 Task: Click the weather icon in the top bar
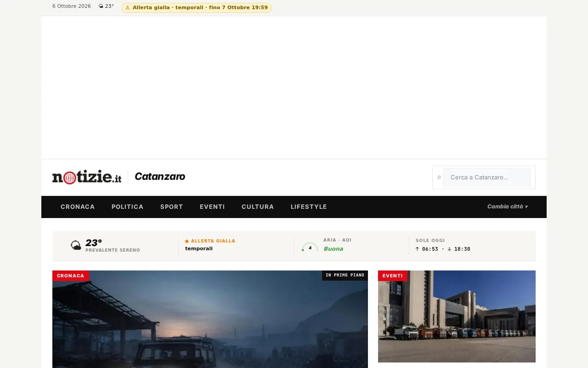point(101,6)
